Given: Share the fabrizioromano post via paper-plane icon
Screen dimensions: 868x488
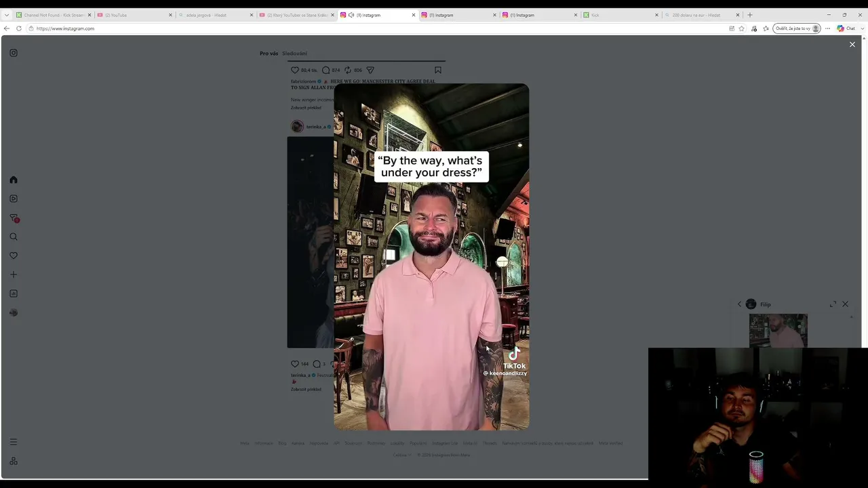Looking at the screenshot, I should [370, 70].
